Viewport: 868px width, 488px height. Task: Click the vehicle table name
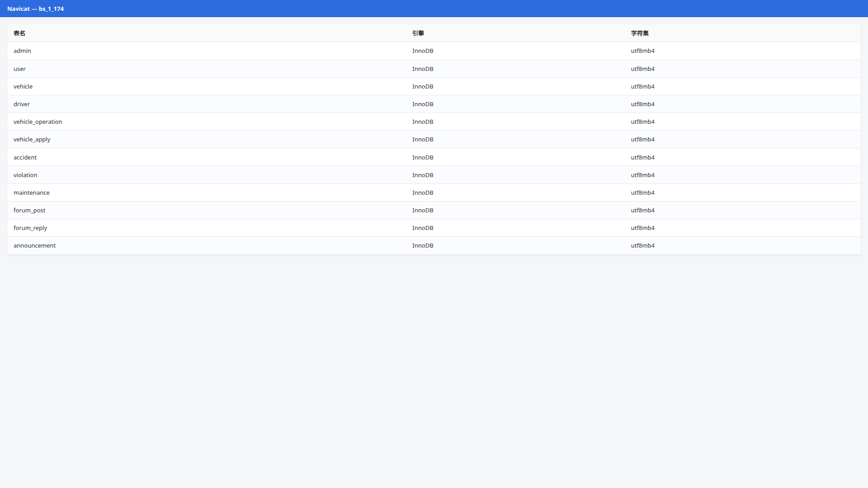[x=23, y=87]
